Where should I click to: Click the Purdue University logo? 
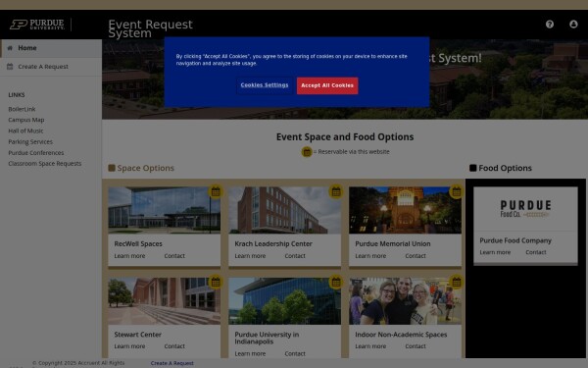[x=37, y=25]
